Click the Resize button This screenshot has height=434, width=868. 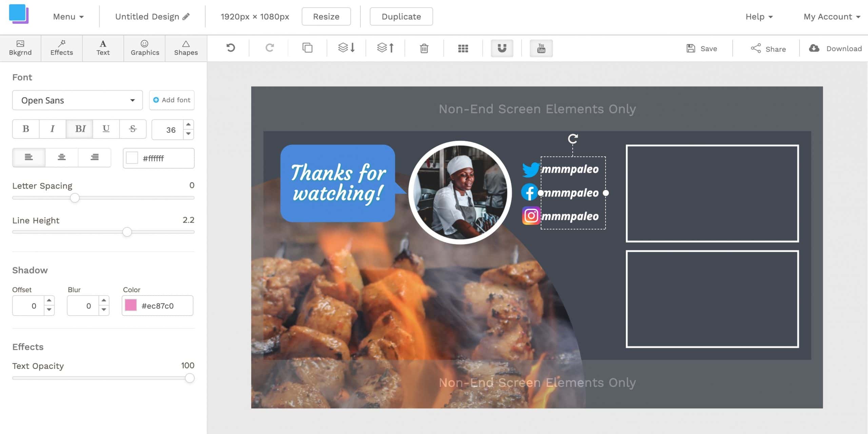(326, 17)
